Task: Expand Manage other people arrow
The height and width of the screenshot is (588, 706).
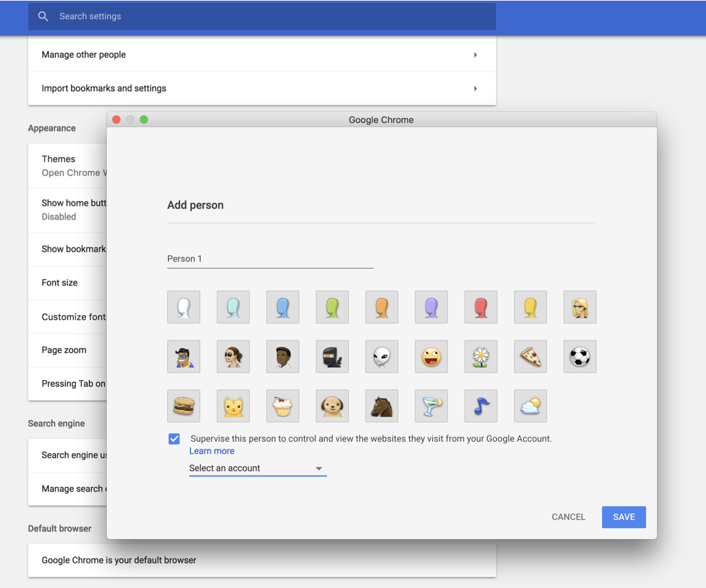Action: point(475,55)
